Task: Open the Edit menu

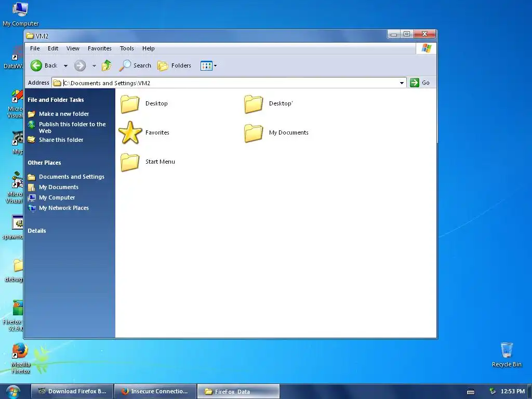Action: point(53,48)
